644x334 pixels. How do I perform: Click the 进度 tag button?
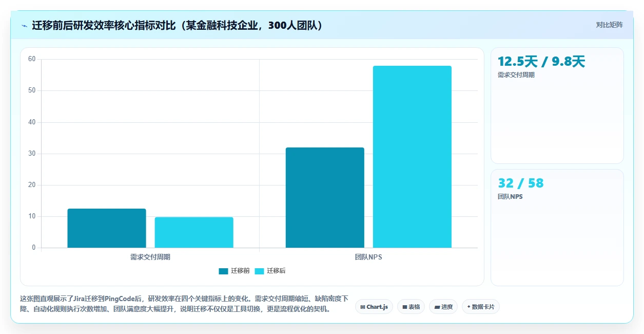443,307
